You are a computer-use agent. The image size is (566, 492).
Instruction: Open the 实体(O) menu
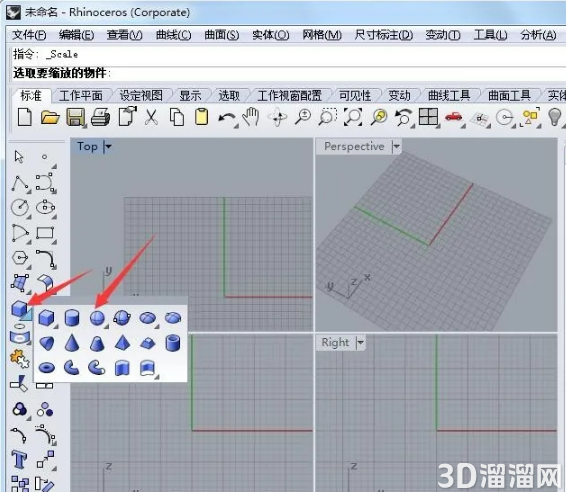(x=271, y=35)
